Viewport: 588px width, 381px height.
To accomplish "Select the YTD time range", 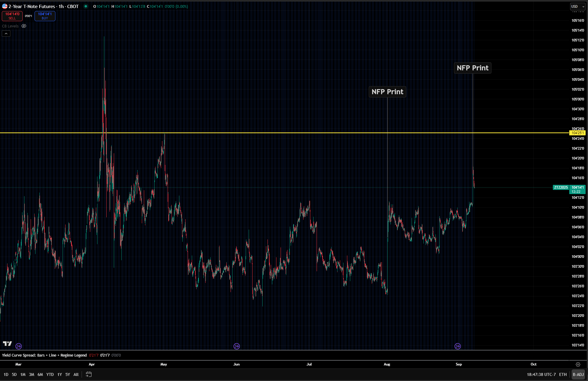I will coord(50,374).
